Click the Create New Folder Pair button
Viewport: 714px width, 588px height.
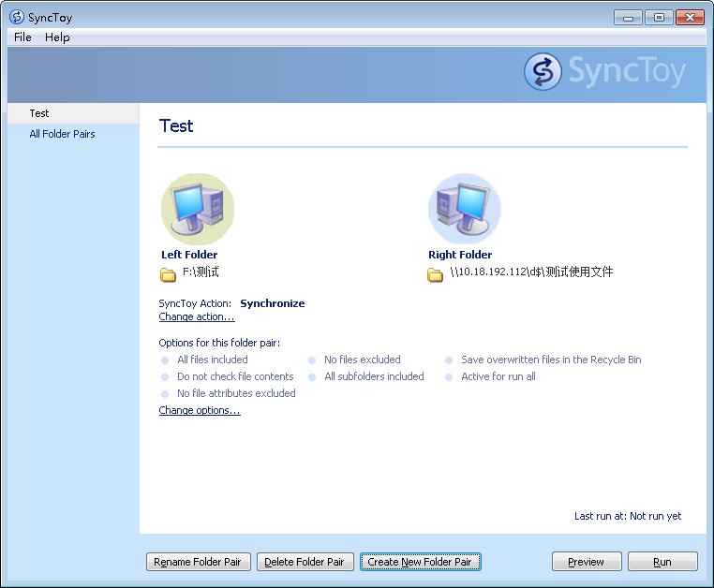click(421, 562)
